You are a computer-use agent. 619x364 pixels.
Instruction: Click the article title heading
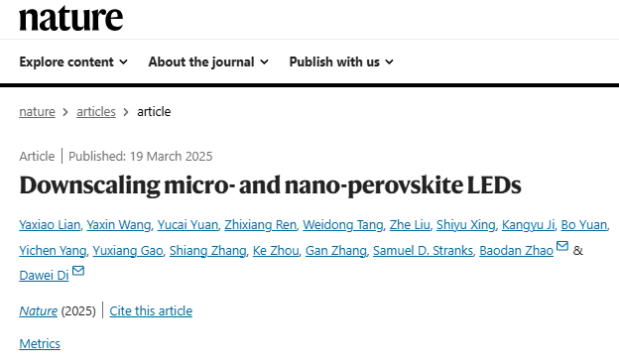pos(270,184)
